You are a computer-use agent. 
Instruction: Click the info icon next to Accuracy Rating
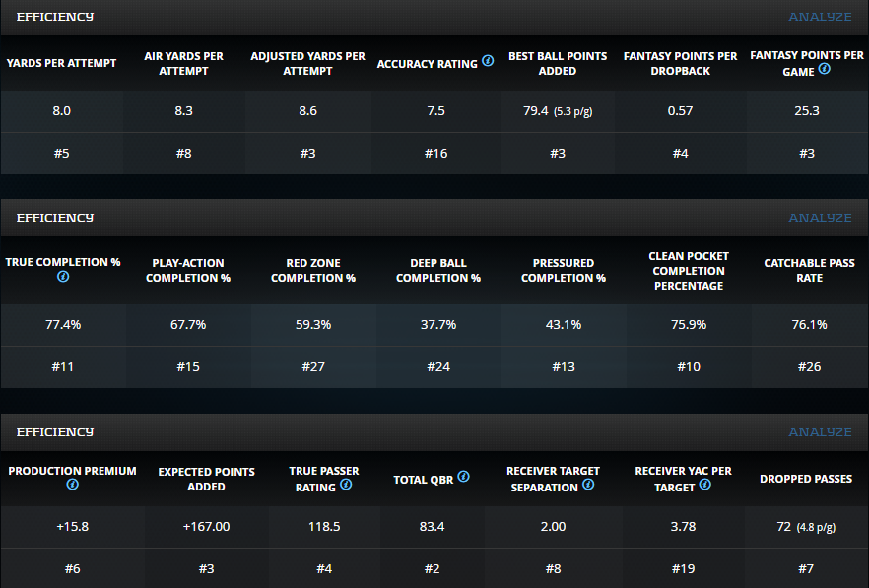coord(488,63)
